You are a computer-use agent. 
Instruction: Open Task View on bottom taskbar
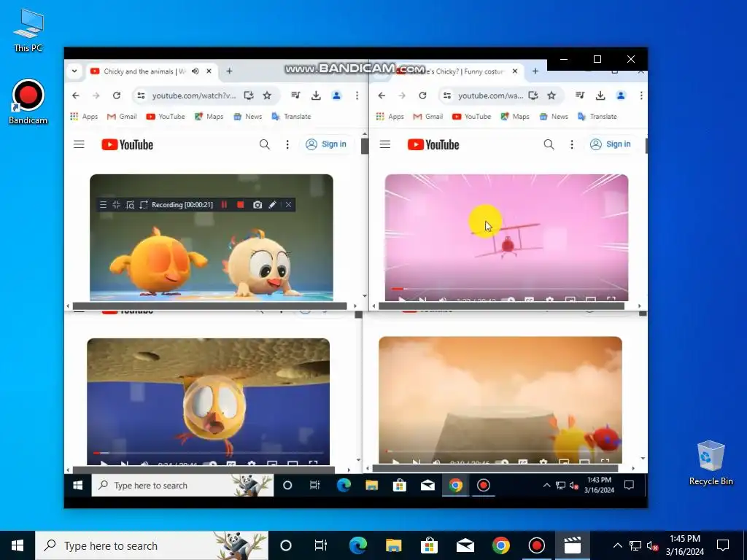(x=321, y=545)
